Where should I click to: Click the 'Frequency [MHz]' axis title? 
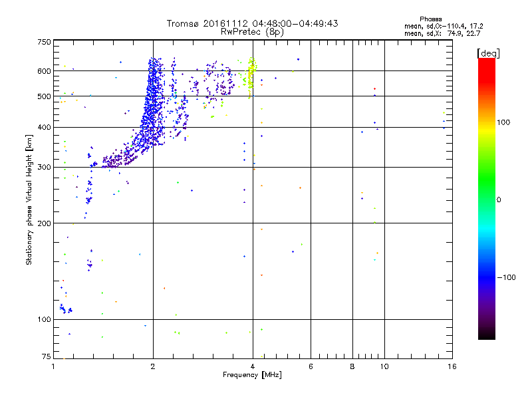252,375
